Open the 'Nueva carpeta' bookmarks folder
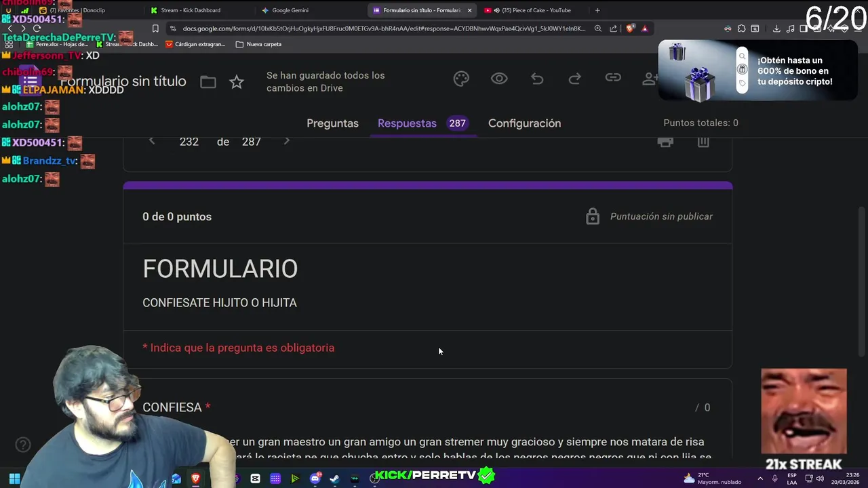This screenshot has width=868, height=488. tap(258, 44)
